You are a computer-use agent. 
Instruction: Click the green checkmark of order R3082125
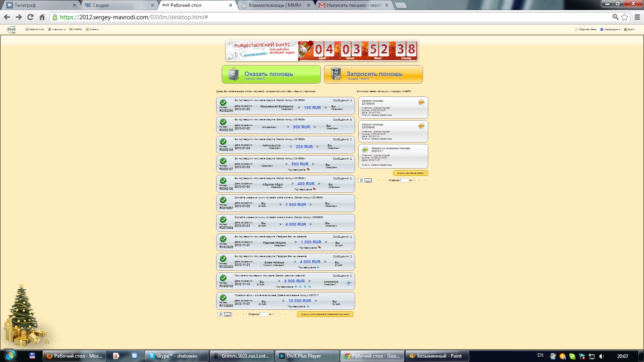click(223, 142)
